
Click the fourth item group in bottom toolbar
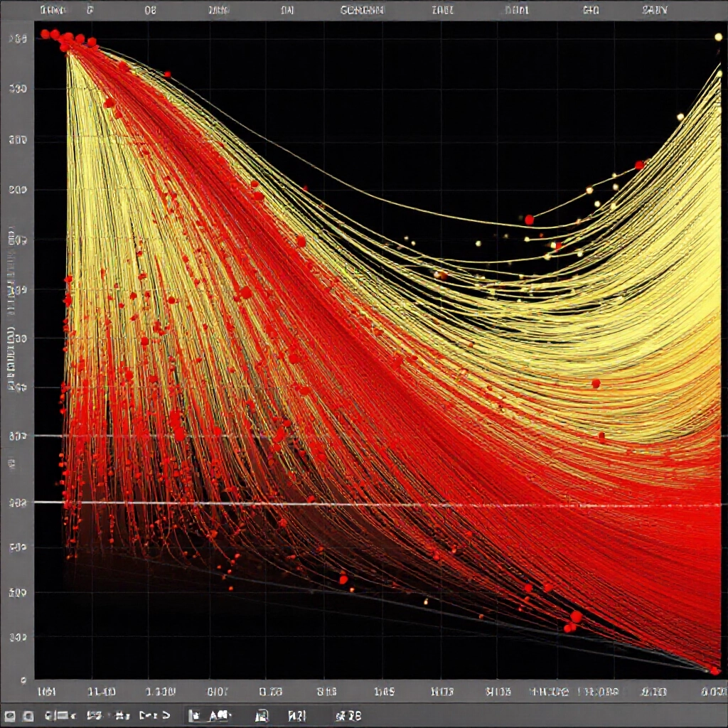tap(122, 716)
